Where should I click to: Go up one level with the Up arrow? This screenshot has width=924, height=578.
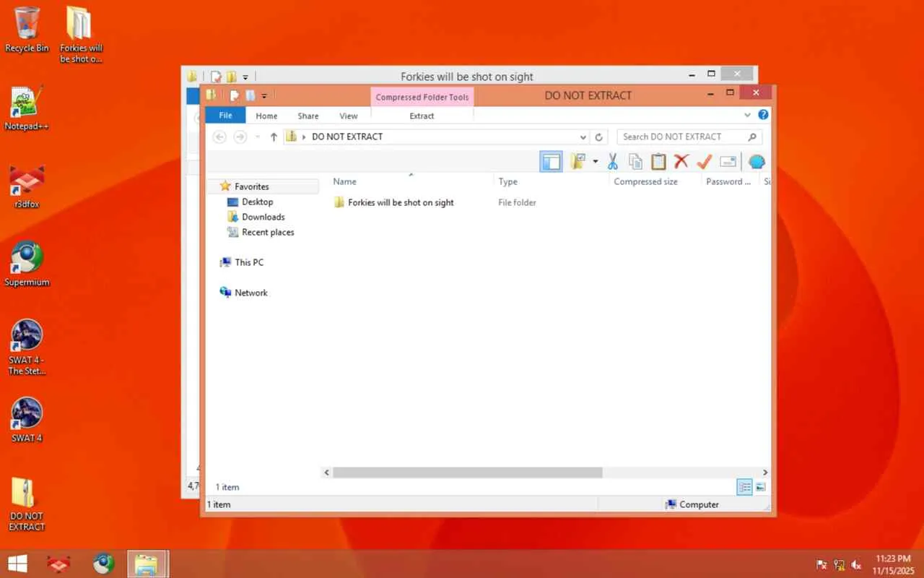[274, 137]
